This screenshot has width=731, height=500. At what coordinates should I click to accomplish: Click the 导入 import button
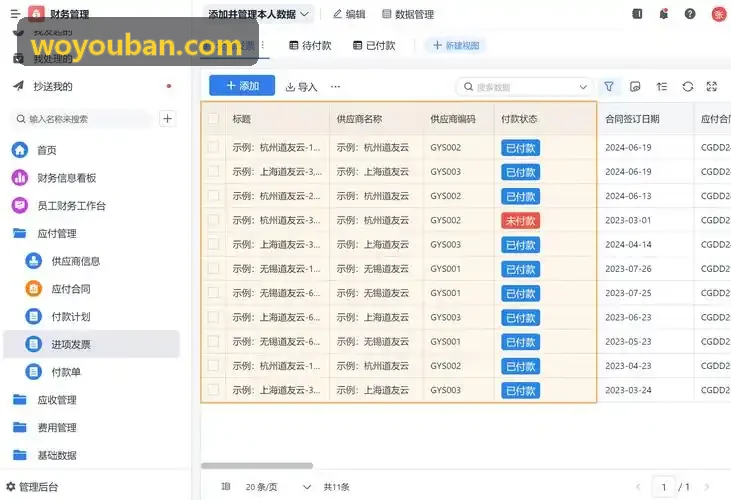point(301,87)
